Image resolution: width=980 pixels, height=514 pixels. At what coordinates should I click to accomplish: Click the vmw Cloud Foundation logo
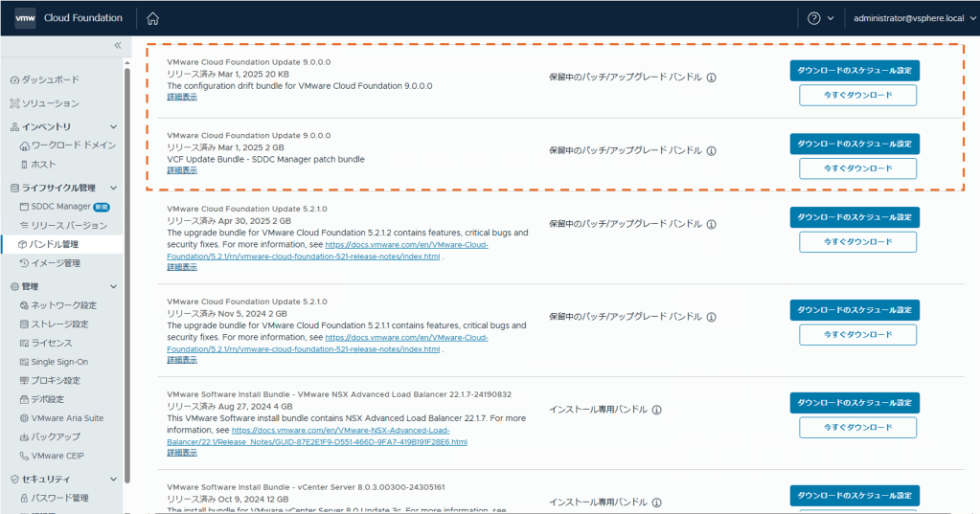[69, 18]
